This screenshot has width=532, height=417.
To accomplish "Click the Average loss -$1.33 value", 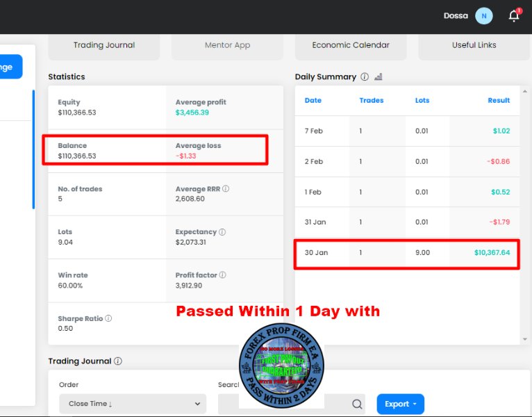I will pyautogui.click(x=186, y=156).
